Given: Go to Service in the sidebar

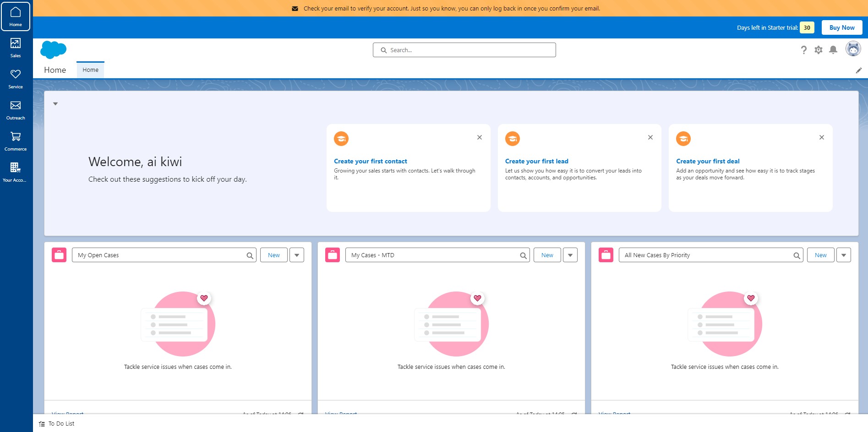Looking at the screenshot, I should 16,79.
